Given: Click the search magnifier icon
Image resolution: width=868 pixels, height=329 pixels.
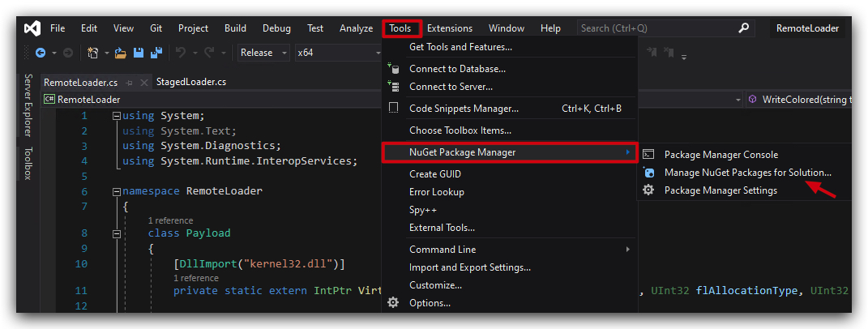Looking at the screenshot, I should coord(745,28).
